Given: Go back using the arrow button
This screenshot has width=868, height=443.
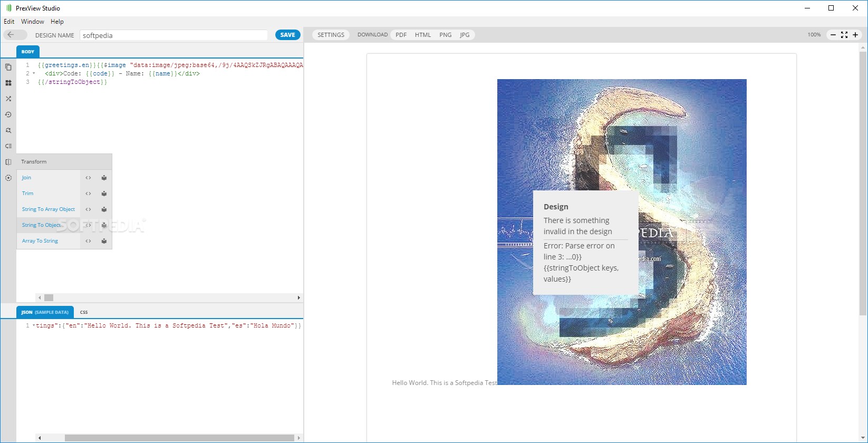Looking at the screenshot, I should 15,35.
